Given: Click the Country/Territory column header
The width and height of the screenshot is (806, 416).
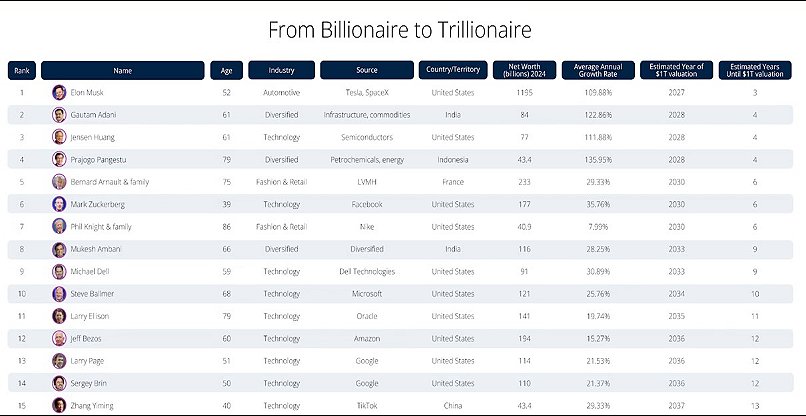Looking at the screenshot, I should (452, 70).
